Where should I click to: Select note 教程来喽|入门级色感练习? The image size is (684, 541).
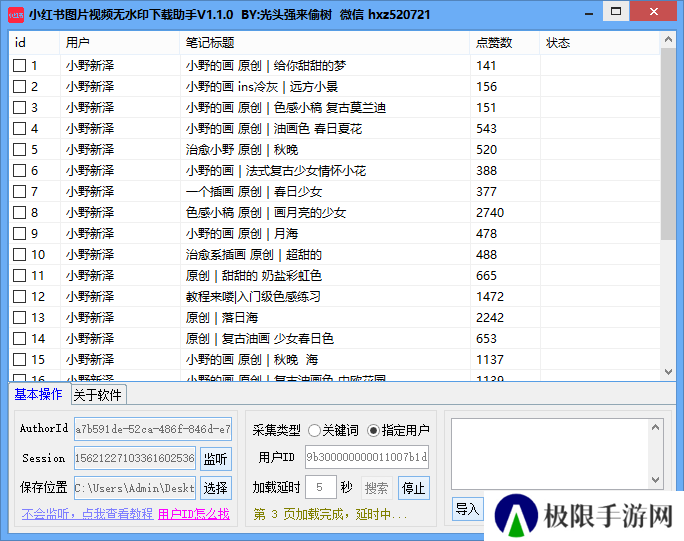point(253,297)
